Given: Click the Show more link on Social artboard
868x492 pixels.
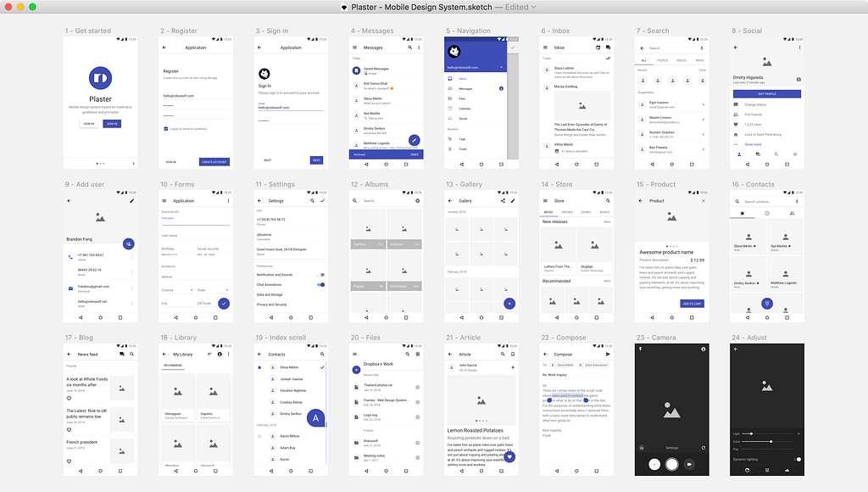Looking at the screenshot, I should click(x=753, y=144).
